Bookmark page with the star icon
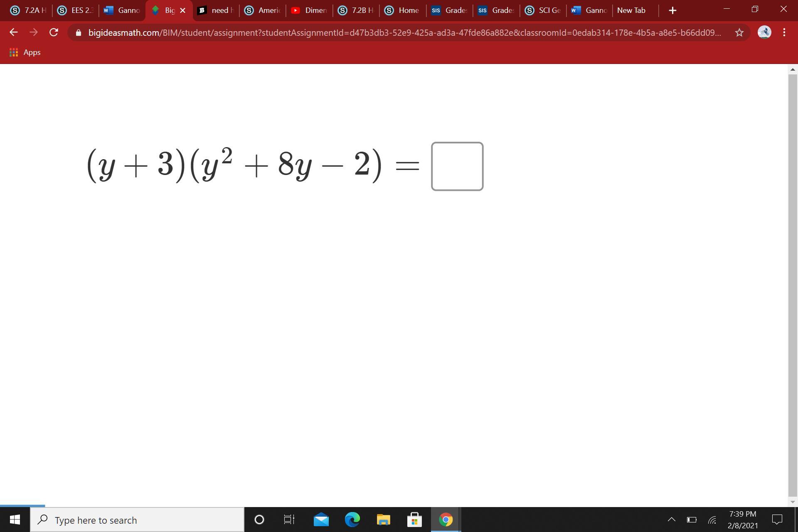This screenshot has height=532, width=798. point(739,32)
